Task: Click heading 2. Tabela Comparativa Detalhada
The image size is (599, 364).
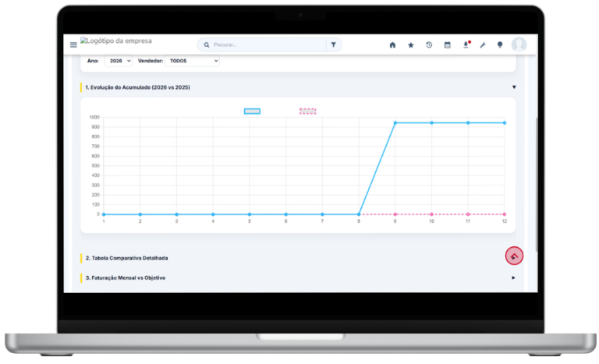Action: pyautogui.click(x=126, y=258)
